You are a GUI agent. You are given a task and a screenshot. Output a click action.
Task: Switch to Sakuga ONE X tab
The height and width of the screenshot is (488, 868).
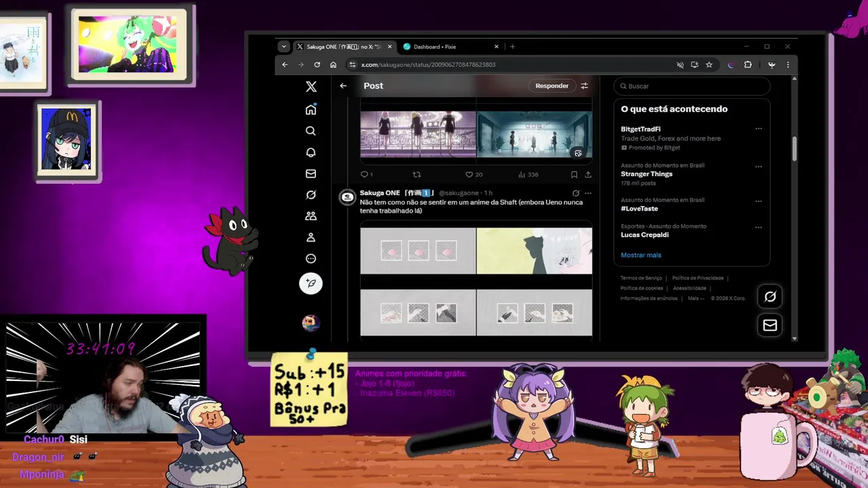(344, 47)
